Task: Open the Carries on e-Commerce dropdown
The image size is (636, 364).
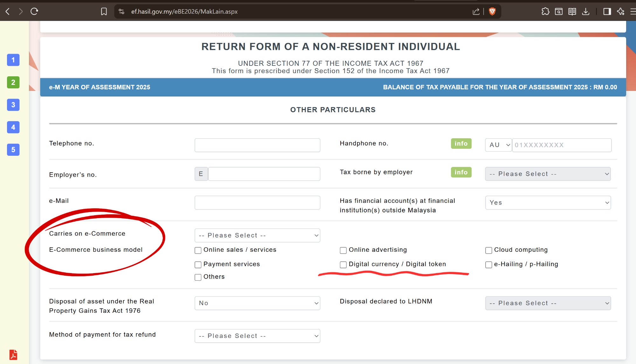Action: pyautogui.click(x=257, y=236)
